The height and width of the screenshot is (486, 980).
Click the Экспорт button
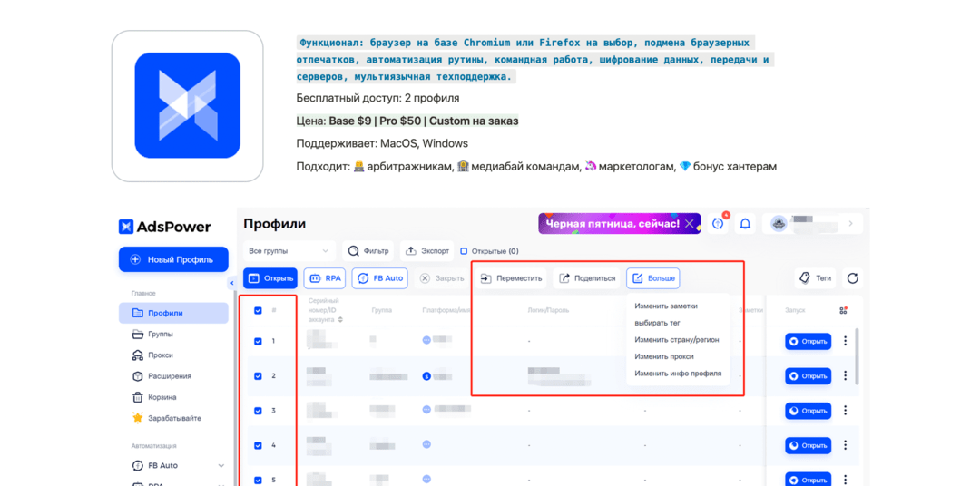tap(427, 251)
